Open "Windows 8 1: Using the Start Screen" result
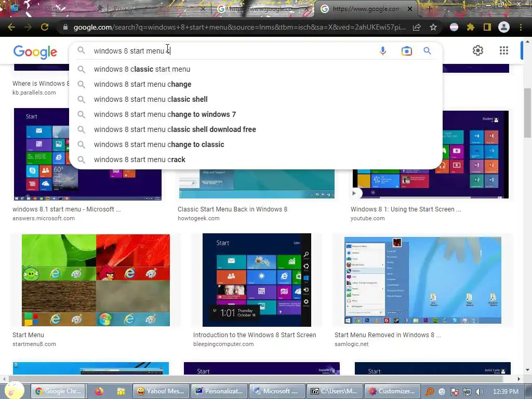The width and height of the screenshot is (532, 399). pyautogui.click(x=406, y=209)
